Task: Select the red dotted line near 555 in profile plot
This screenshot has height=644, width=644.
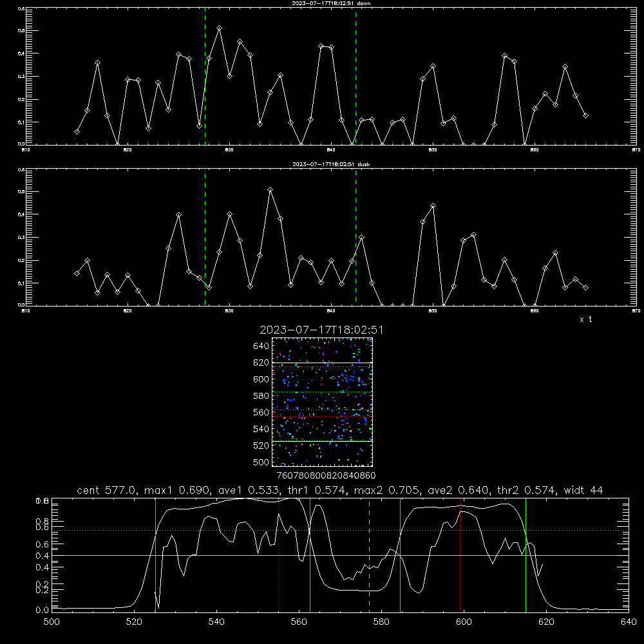Action: coord(278,554)
